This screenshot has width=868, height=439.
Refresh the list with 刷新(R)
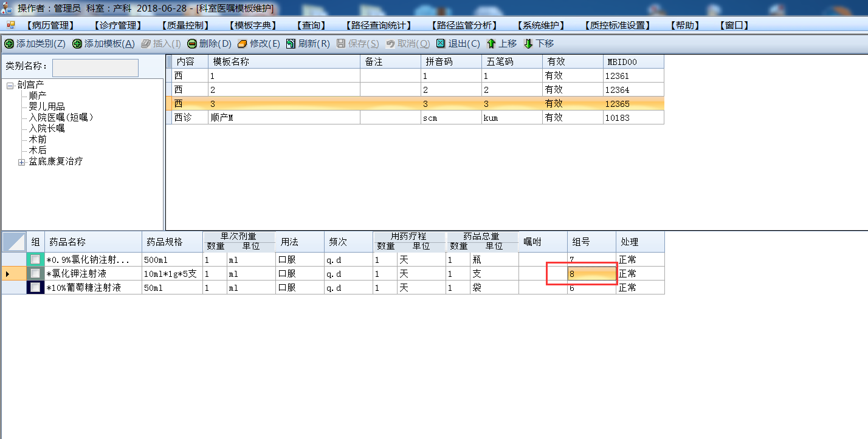pos(308,44)
